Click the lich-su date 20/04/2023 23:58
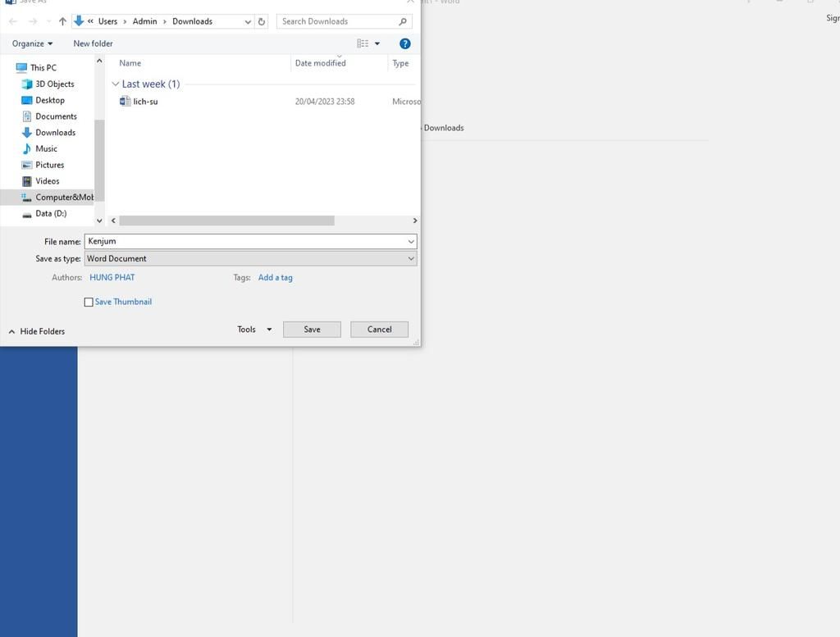The height and width of the screenshot is (637, 840). 325,101
